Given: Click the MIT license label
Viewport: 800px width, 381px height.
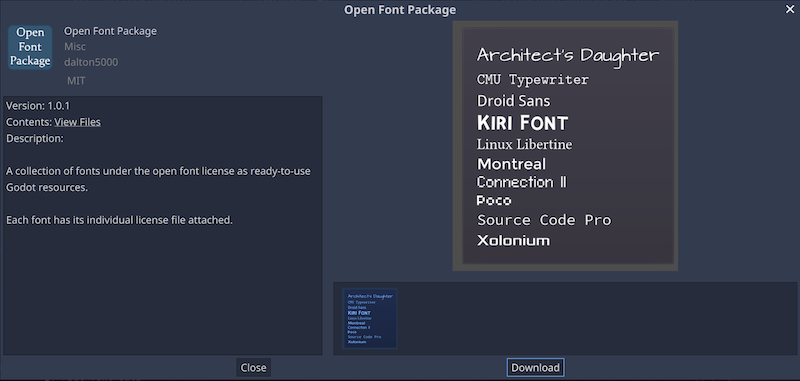Looking at the screenshot, I should pyautogui.click(x=76, y=81).
